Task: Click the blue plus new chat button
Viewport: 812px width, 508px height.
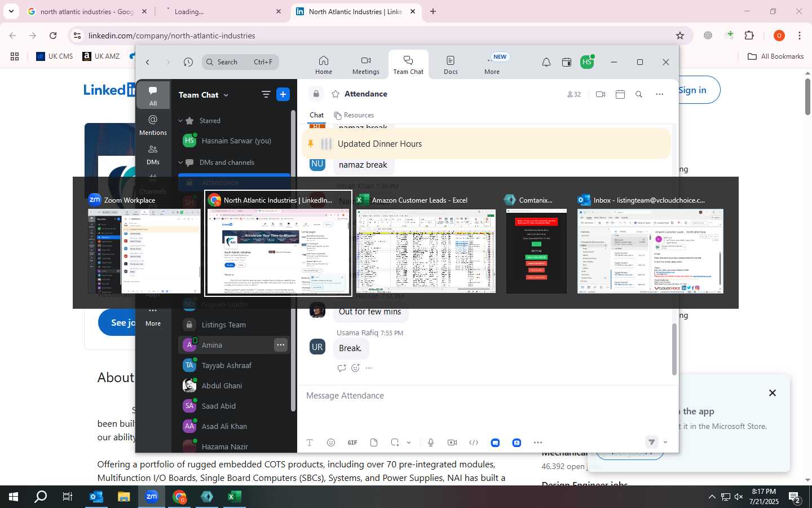Action: tap(283, 94)
